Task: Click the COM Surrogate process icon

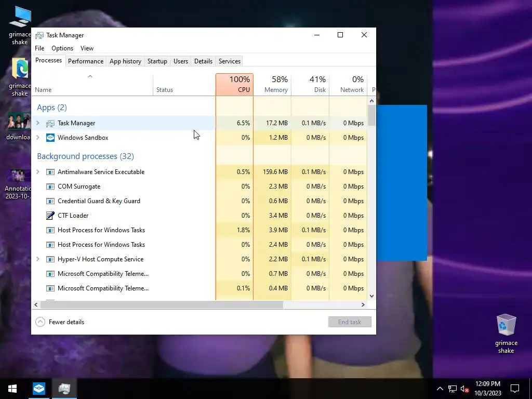Action: [x=50, y=187]
